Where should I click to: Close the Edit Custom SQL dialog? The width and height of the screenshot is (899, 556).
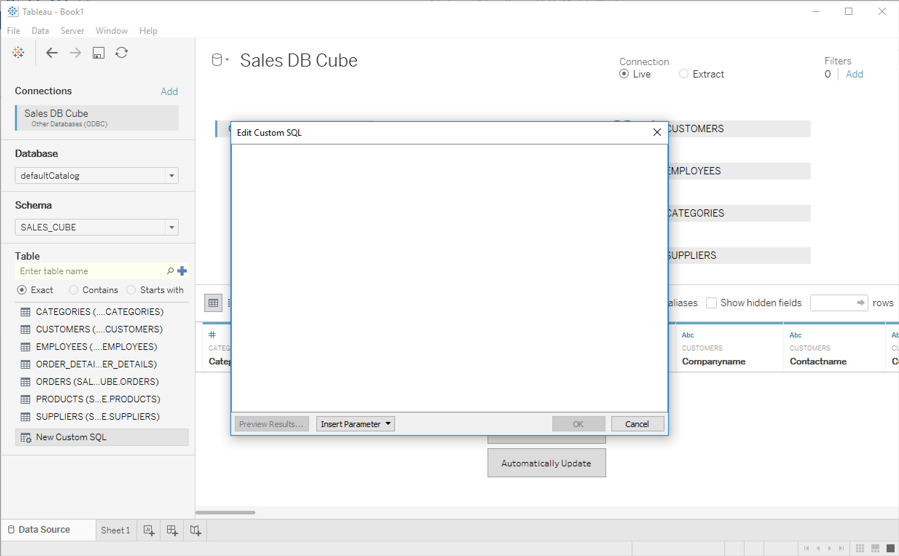(x=657, y=132)
